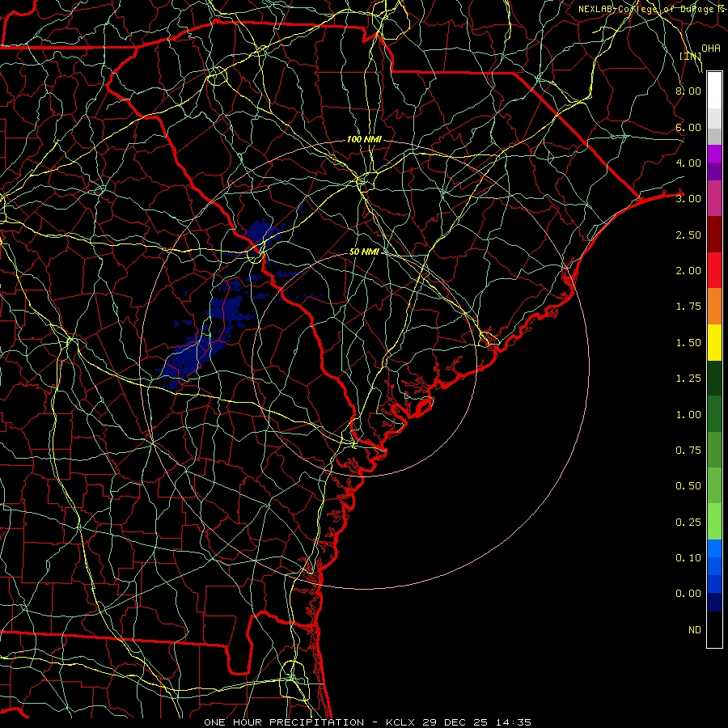
Task: Click the '2.00' legend value
Action: (x=688, y=271)
